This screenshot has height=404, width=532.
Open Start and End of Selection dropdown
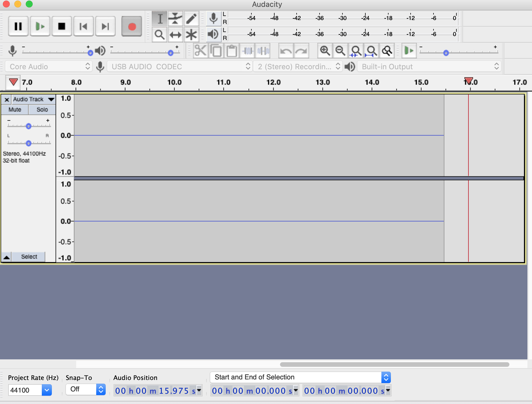click(x=300, y=377)
